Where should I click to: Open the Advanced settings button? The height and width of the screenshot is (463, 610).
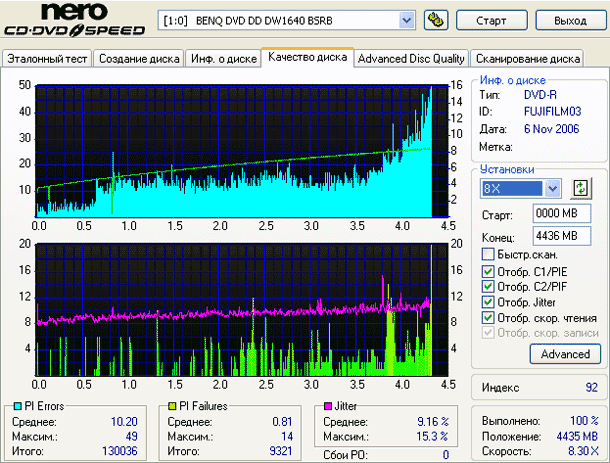(x=565, y=354)
